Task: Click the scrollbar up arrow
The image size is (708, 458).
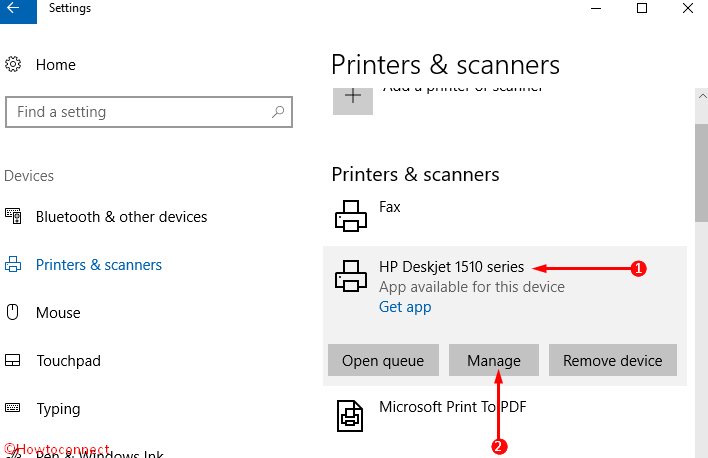Action: [702, 96]
